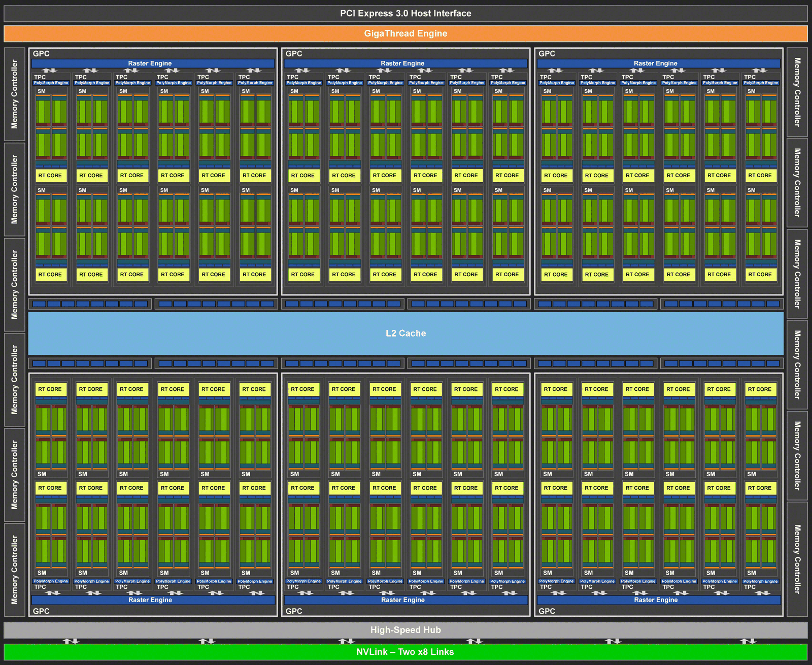The image size is (812, 665).
Task: Click the PCI Express 3.0 Host Interface bar
Action: 405,14
